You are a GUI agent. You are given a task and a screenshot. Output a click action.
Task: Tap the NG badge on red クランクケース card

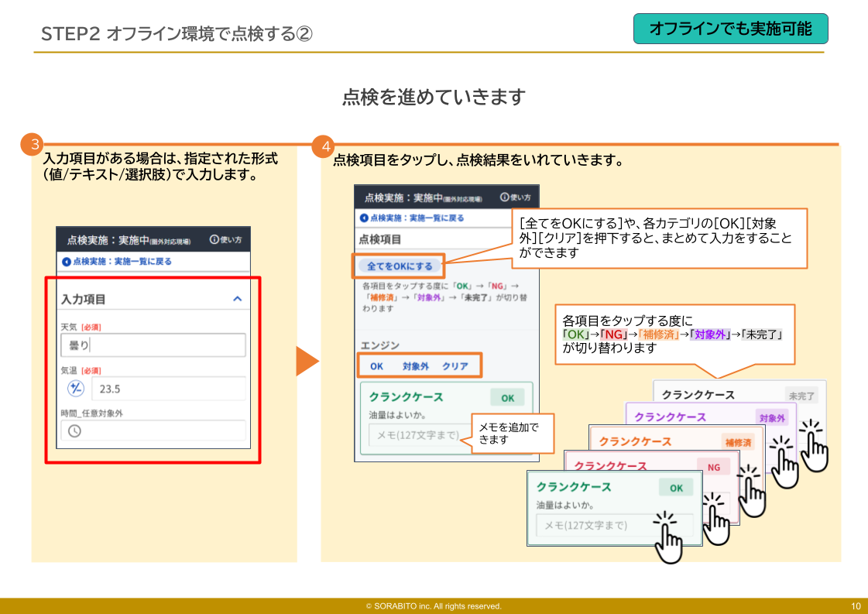coord(713,467)
